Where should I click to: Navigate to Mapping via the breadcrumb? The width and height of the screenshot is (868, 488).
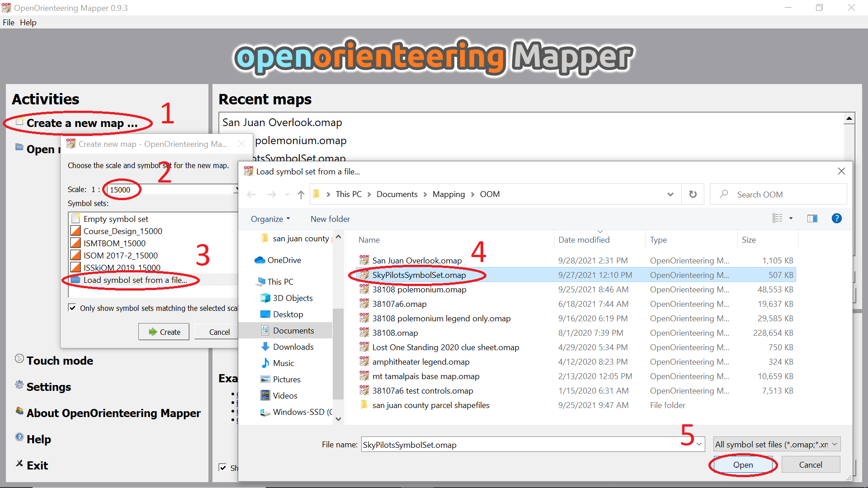448,194
